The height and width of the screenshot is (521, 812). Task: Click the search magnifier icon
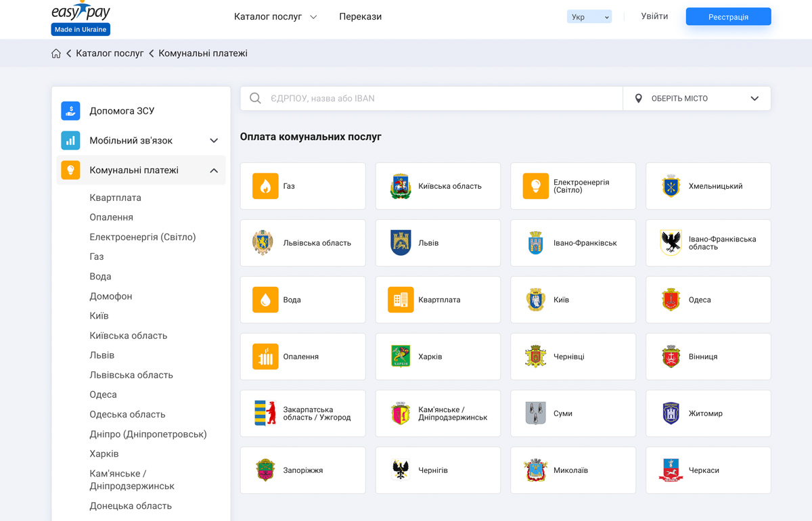coord(255,97)
